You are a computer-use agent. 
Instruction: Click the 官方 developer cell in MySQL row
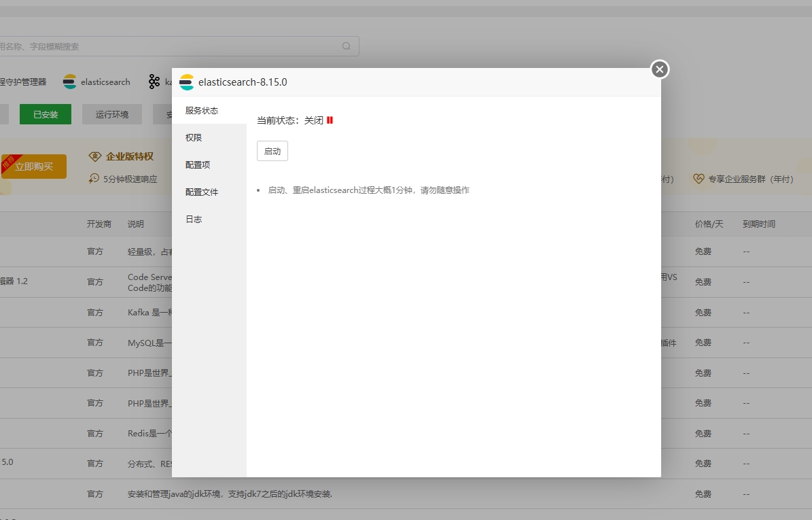94,343
